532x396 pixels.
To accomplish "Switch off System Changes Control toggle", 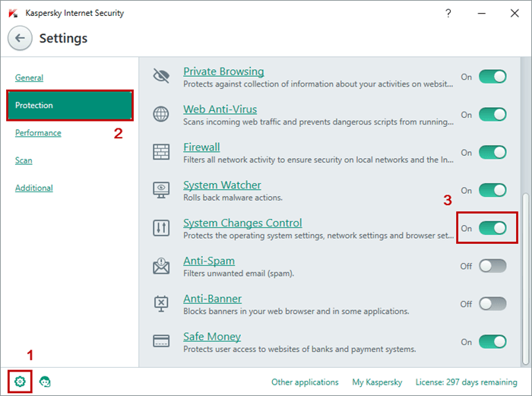I will [492, 228].
